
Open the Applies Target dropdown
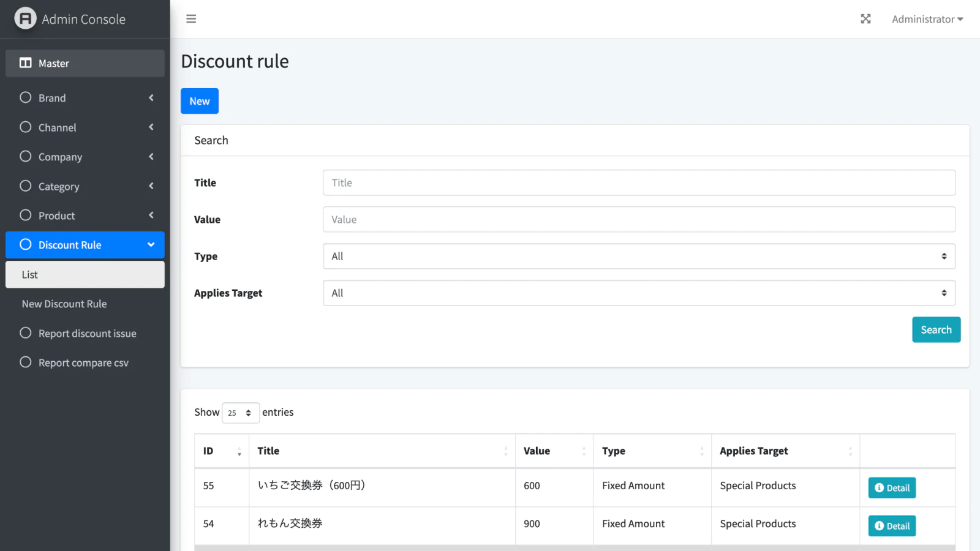pos(639,293)
